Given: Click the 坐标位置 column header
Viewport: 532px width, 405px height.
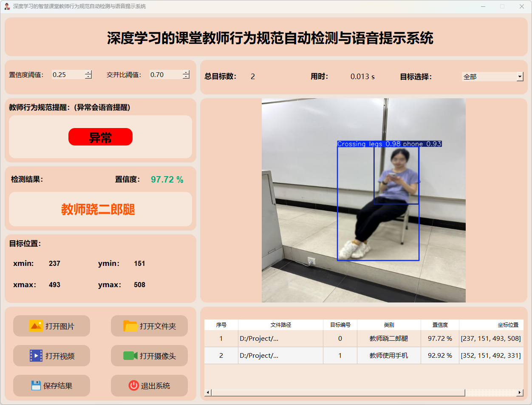Looking at the screenshot, I should click(x=491, y=325).
